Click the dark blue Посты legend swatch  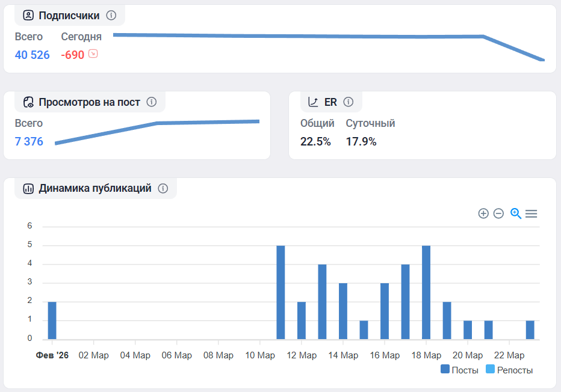tap(445, 370)
